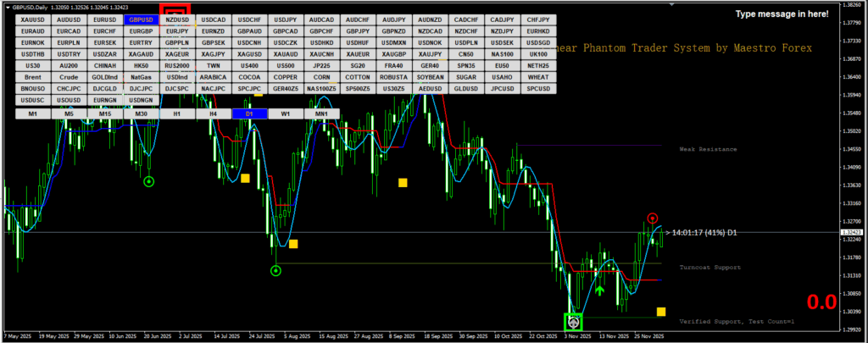Click the red circle sell signal marker
The image size is (868, 343).
click(652, 219)
